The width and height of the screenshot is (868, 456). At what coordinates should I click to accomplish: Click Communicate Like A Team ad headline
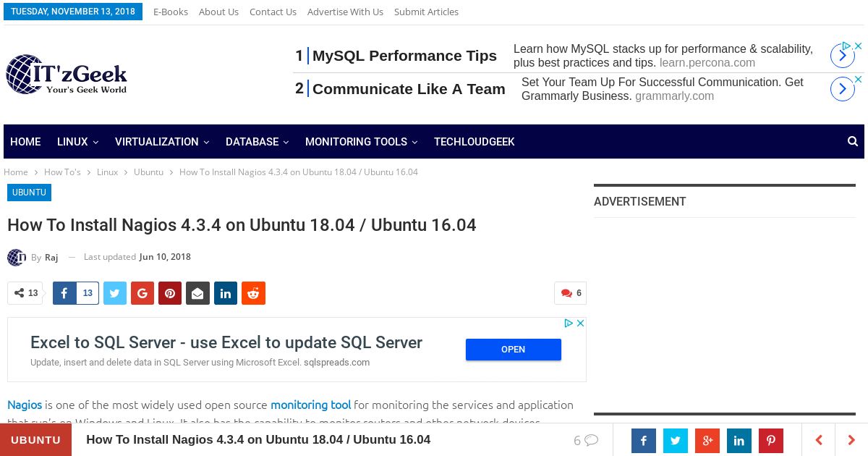click(x=409, y=89)
